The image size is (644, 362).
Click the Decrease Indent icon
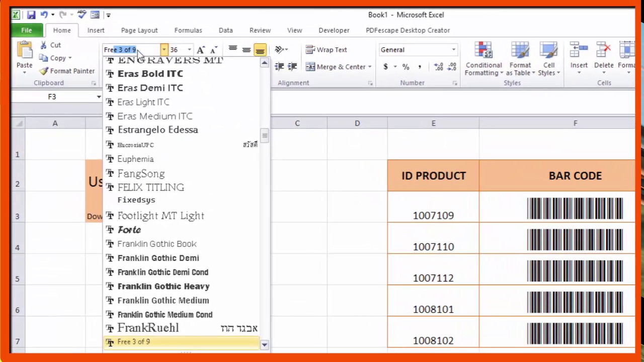pyautogui.click(x=280, y=66)
